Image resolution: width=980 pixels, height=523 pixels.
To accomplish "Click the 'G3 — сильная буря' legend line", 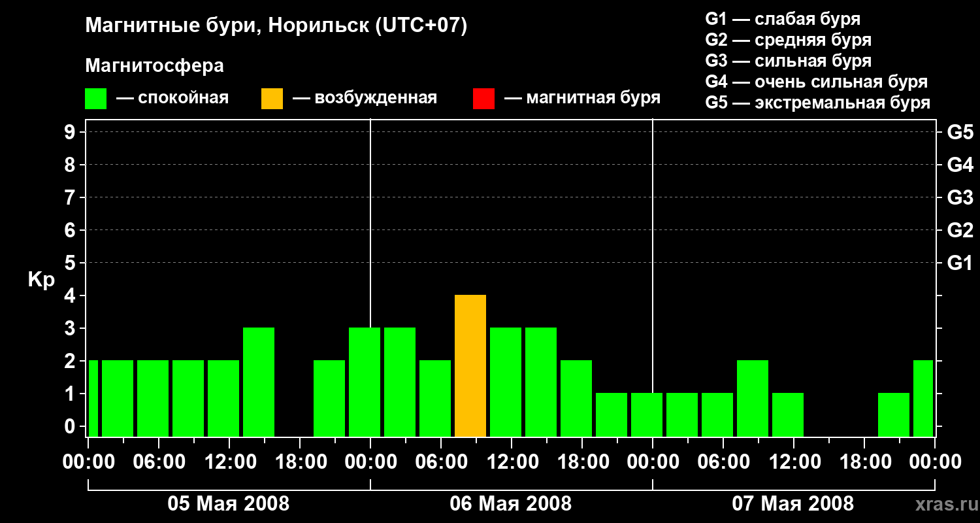I will point(788,61).
